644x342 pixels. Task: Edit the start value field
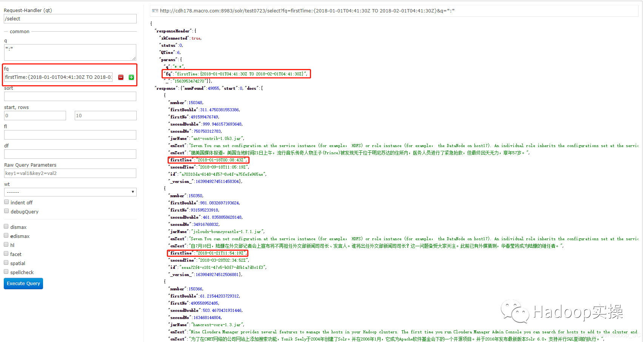click(x=35, y=116)
